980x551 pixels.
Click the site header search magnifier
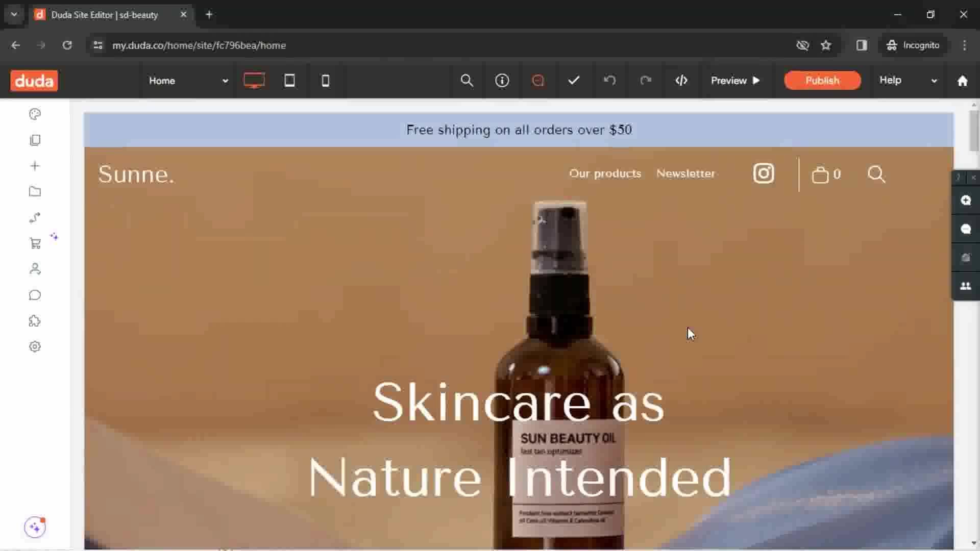(876, 174)
